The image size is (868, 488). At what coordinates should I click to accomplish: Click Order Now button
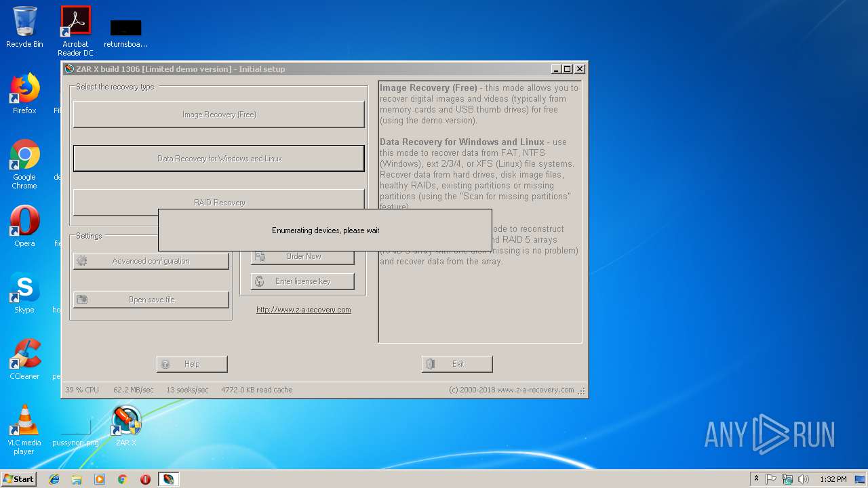point(302,256)
